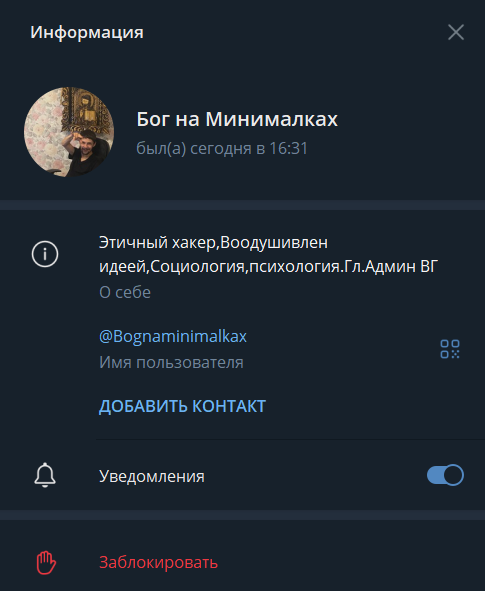
Task: Click 'Социология,психология' in the bio
Action: tap(246, 267)
